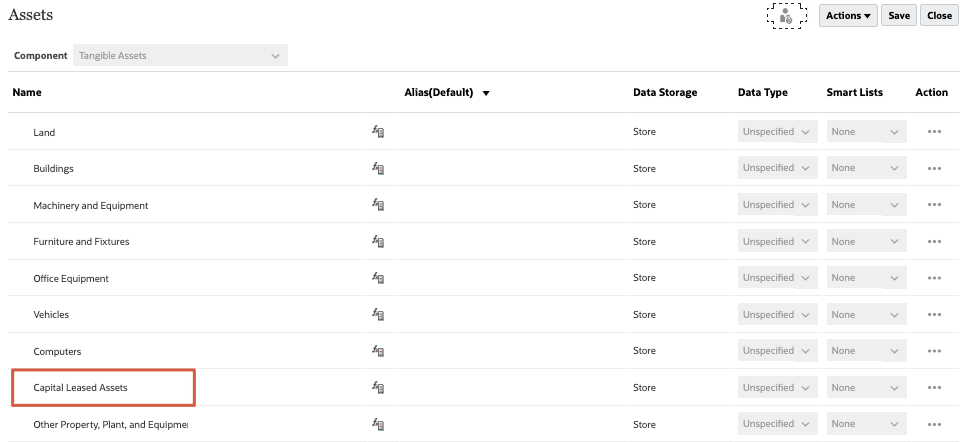Click the Close button
This screenshot has height=442, width=963.
coord(939,16)
